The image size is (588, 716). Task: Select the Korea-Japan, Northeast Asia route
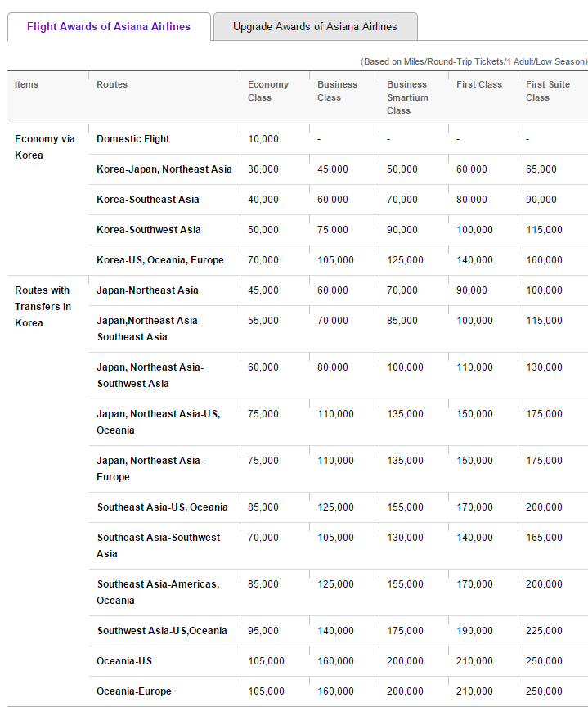(x=164, y=169)
